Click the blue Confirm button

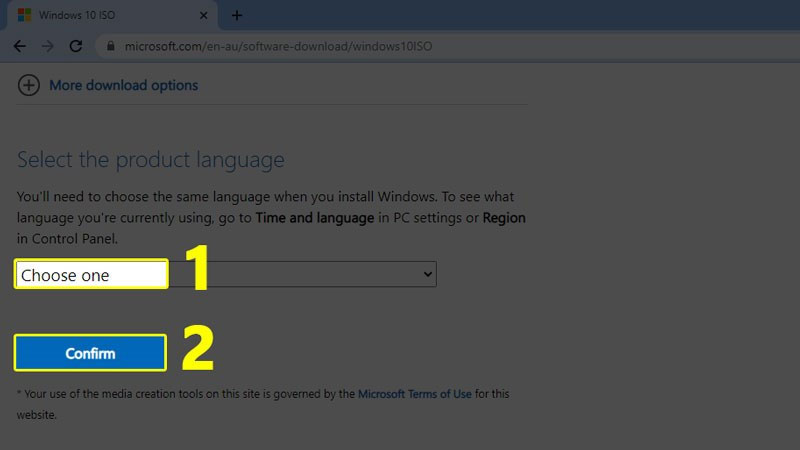[x=90, y=353]
